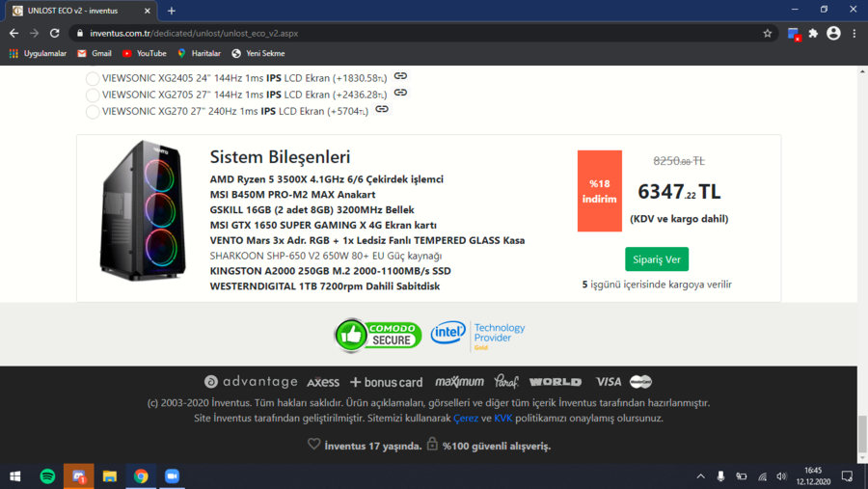The image size is (868, 489).
Task: Open YouTube bookmark
Action: click(144, 53)
